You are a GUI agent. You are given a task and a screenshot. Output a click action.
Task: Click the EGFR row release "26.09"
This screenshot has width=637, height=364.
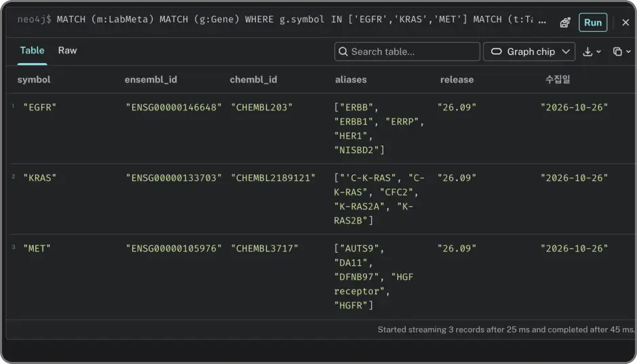coord(457,108)
